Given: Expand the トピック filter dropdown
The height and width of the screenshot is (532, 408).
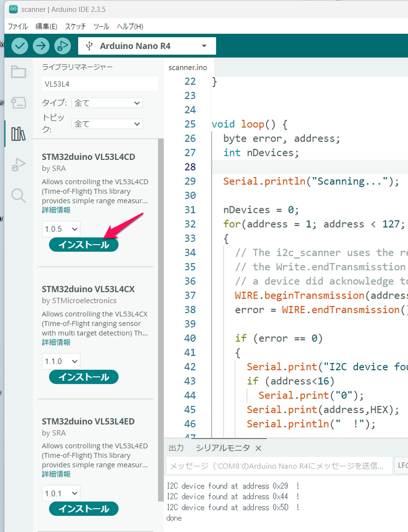Looking at the screenshot, I should coord(107,124).
